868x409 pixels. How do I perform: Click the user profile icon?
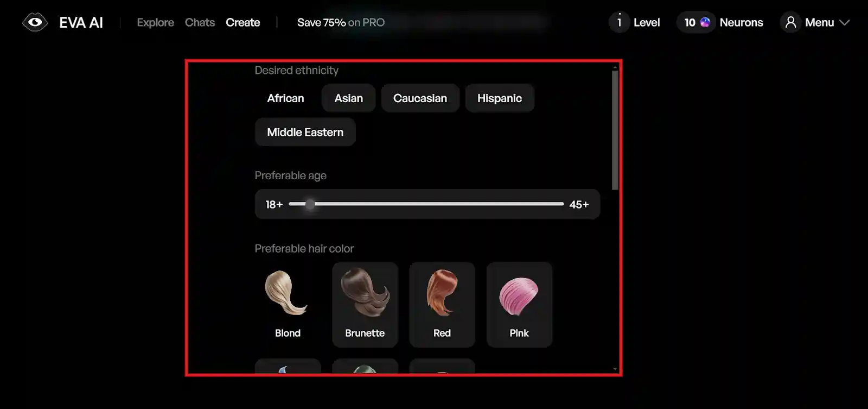(790, 22)
